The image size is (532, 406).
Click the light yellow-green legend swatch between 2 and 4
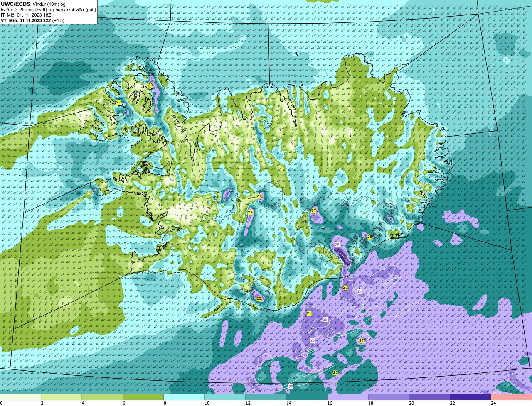[62, 397]
